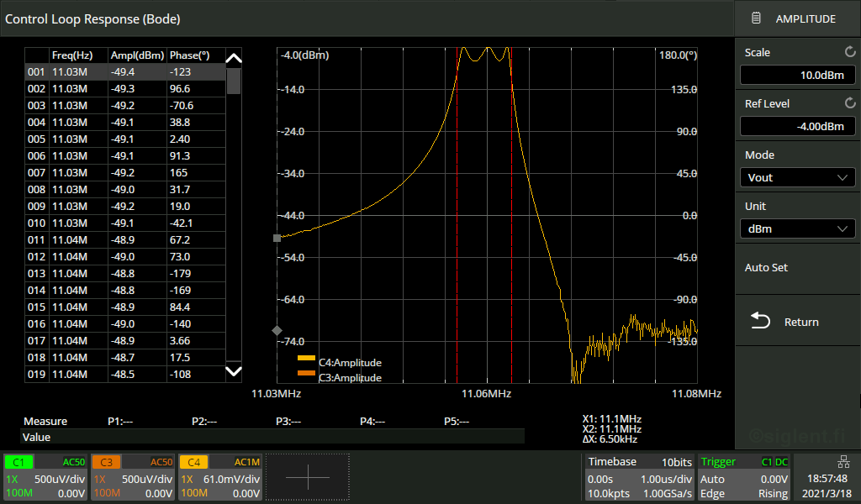
Task: Select table row 004 with phase 38.8
Action: 125,123
